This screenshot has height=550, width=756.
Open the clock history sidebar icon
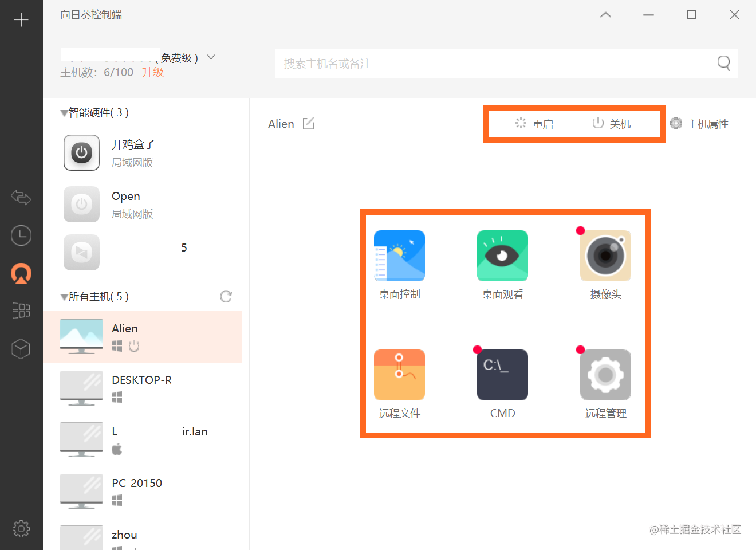(x=21, y=235)
